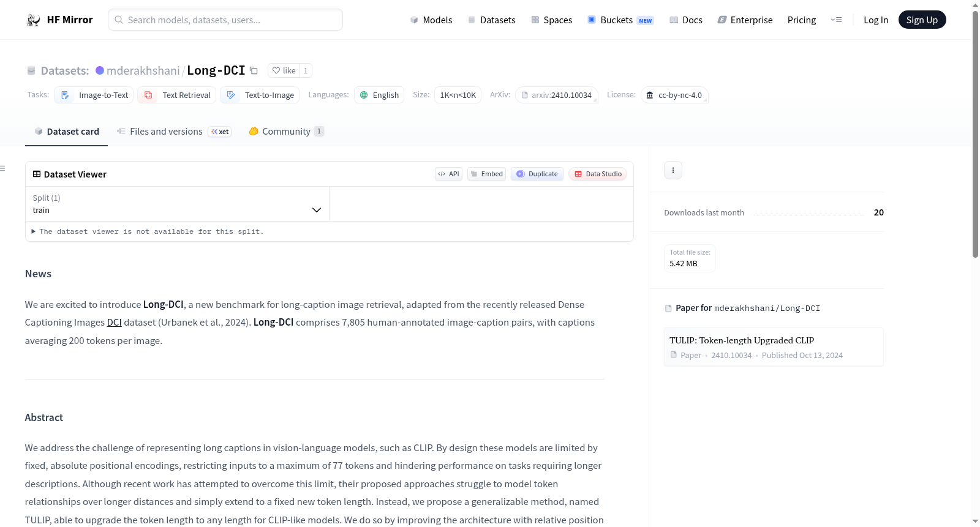Open the arxiv:2410.10034 tag
980x527 pixels.
pyautogui.click(x=557, y=95)
